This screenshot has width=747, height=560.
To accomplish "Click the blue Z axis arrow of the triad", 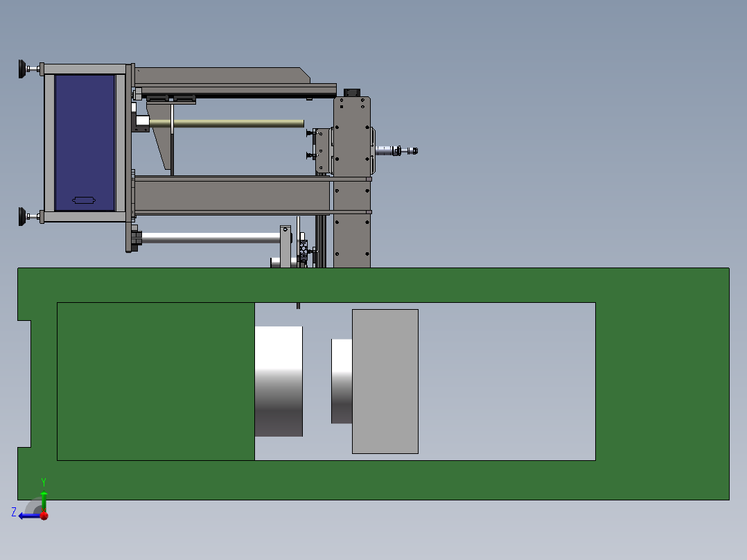I will 28,516.
